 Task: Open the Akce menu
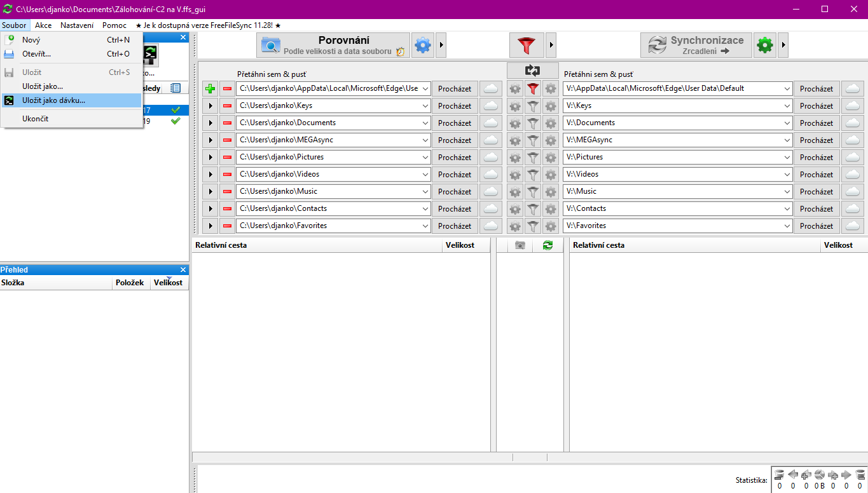43,25
